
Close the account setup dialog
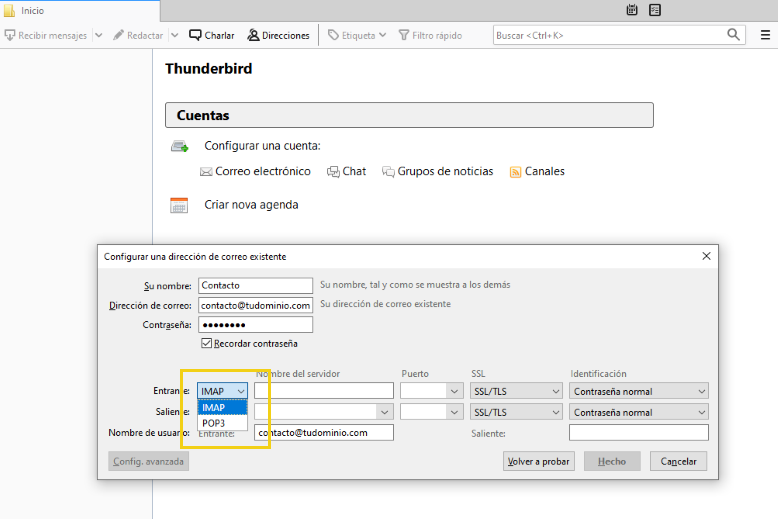(707, 256)
